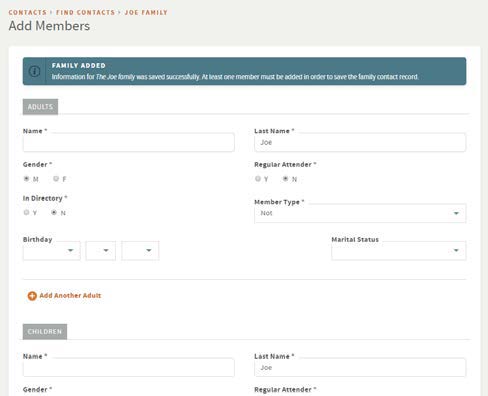Click the info icon in Family Added banner
Screen dimensions: 488x396
(34, 71)
